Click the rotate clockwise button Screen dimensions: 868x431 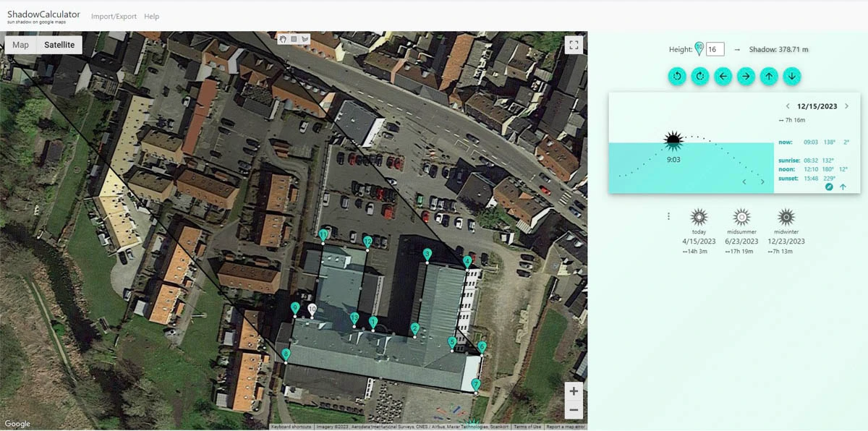coord(699,76)
